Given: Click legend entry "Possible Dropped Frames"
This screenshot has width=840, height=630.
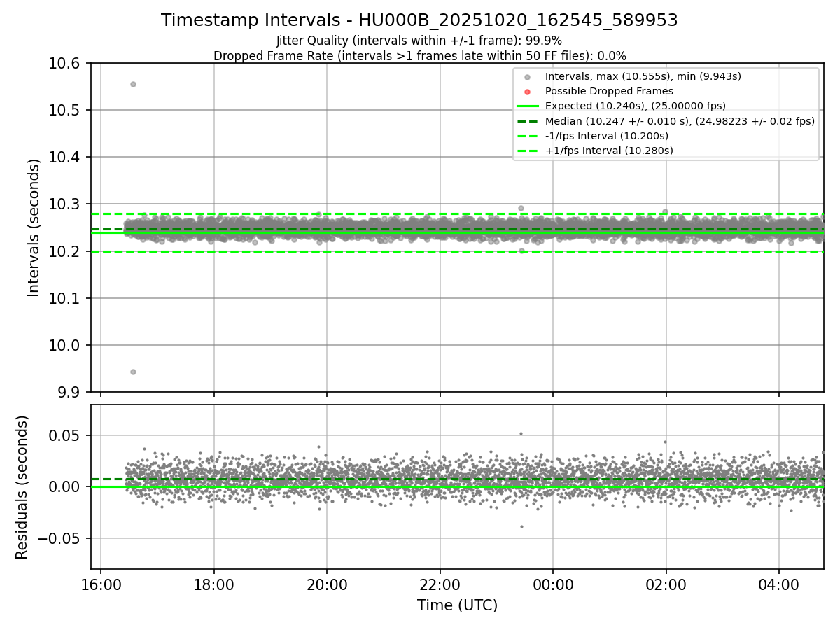Looking at the screenshot, I should click(609, 91).
